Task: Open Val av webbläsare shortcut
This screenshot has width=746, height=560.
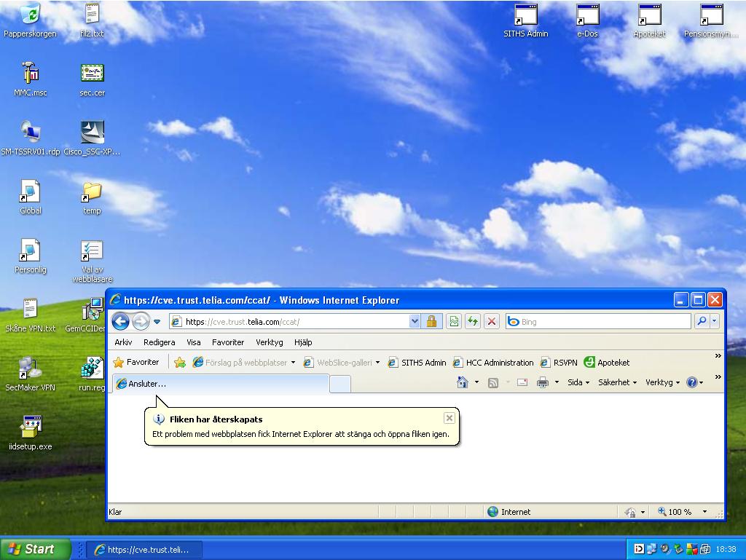Action: coord(93,261)
